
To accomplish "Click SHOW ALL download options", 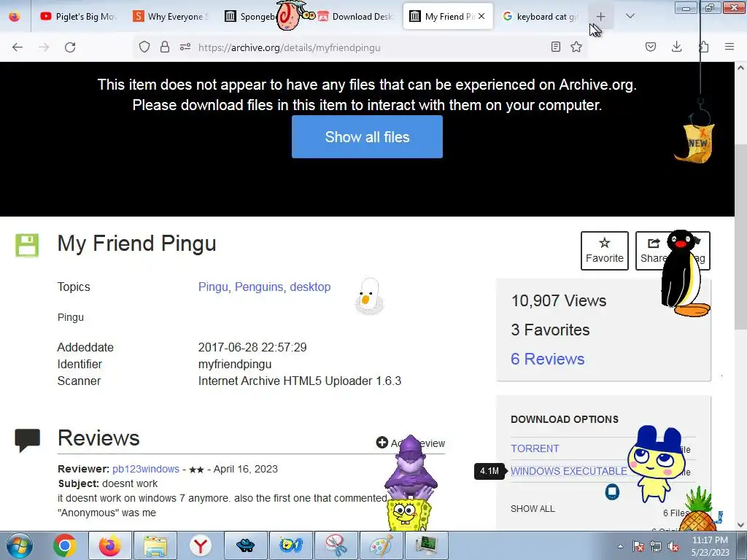I will (533, 508).
